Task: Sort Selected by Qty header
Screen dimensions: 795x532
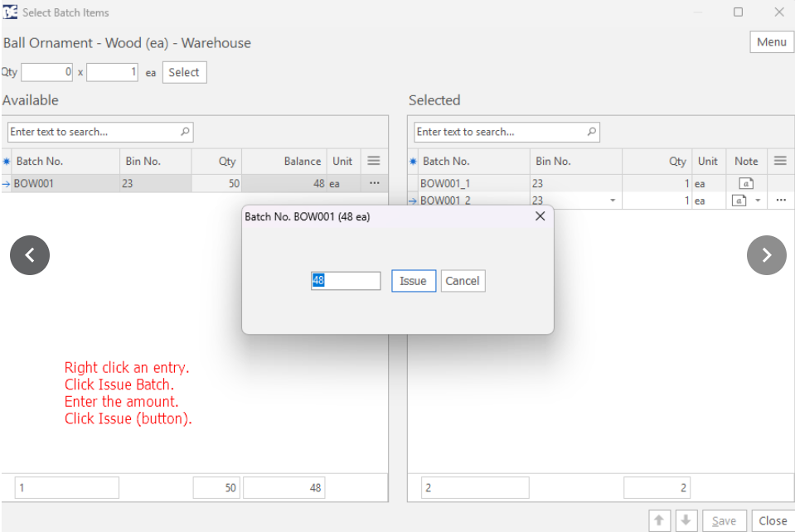Action: click(657, 161)
